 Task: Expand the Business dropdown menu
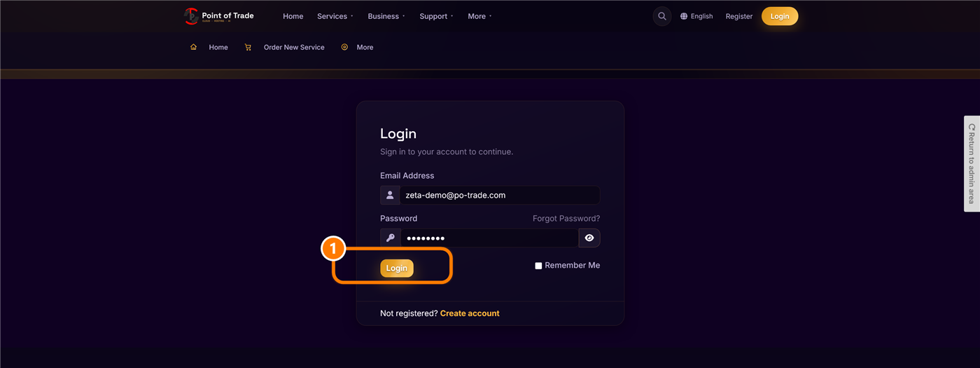pyautogui.click(x=386, y=16)
